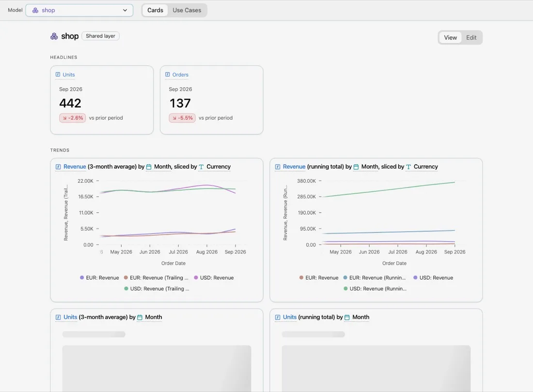The width and height of the screenshot is (533, 392).
Task: Click Month in Revenue running total title
Action: [x=370, y=167]
